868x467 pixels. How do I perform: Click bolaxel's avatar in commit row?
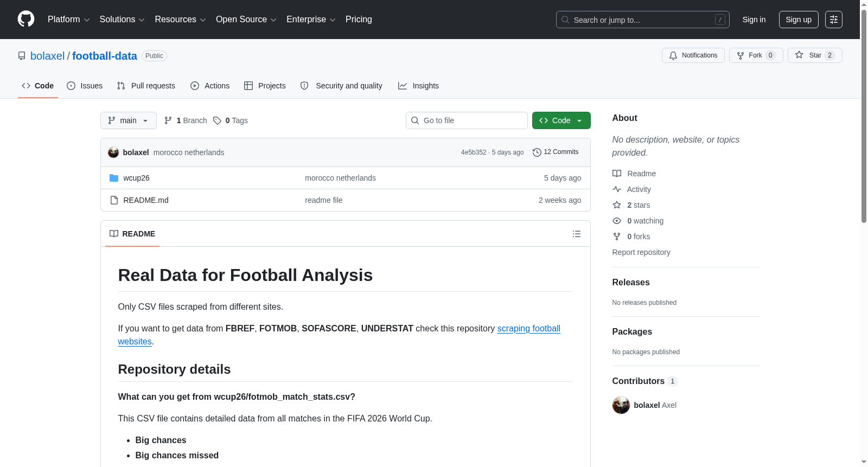113,152
